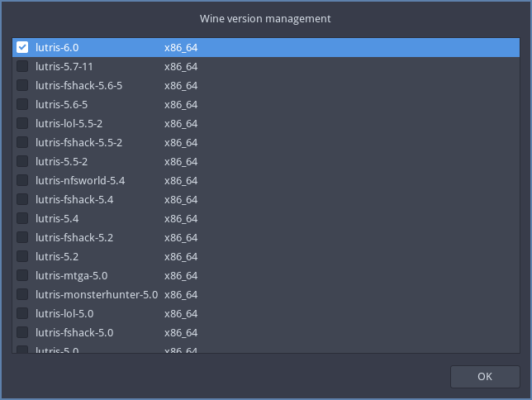The image size is (532, 400).
Task: Select the lutris-fshack-5.5-2 version name
Action: pos(78,143)
